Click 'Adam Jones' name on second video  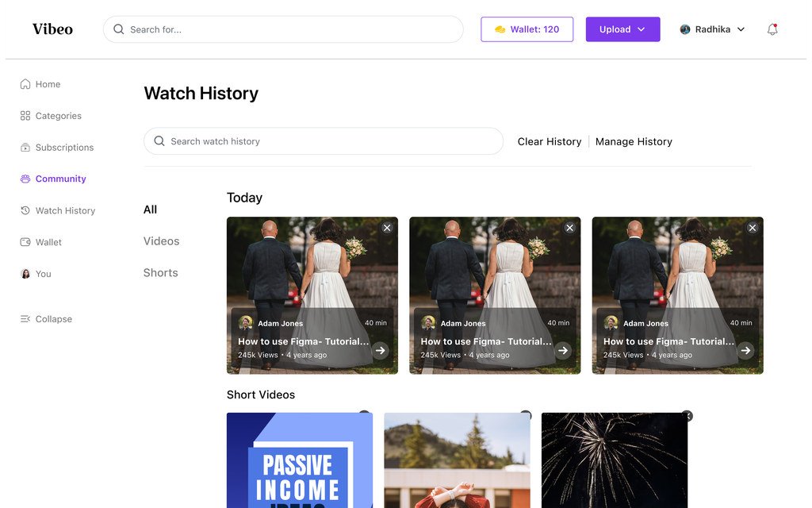click(463, 323)
